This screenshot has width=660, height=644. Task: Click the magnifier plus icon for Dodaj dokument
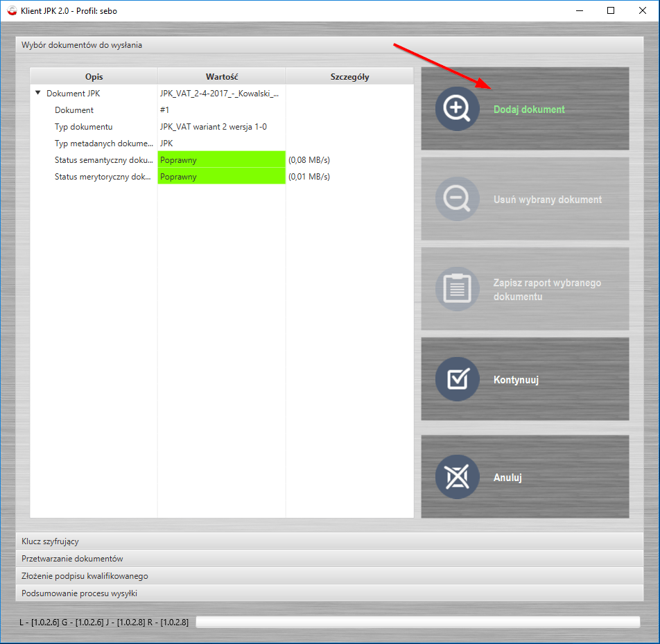coord(457,110)
